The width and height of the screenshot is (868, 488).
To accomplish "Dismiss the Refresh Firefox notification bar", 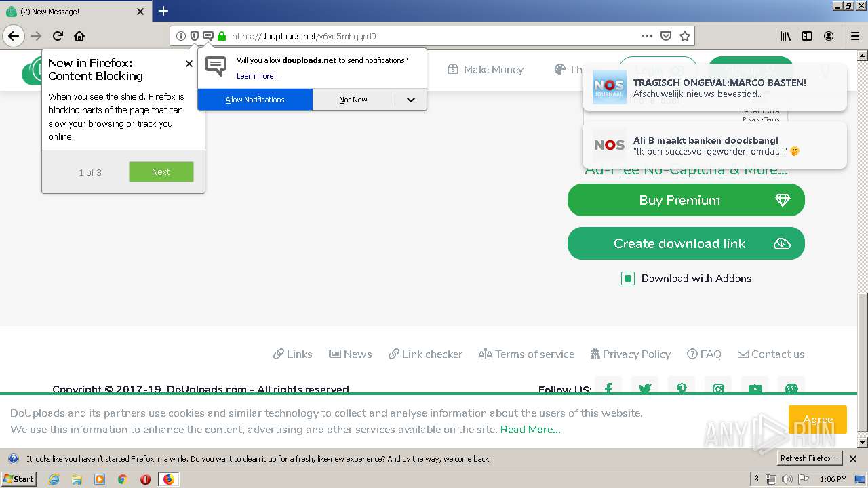I will click(853, 459).
